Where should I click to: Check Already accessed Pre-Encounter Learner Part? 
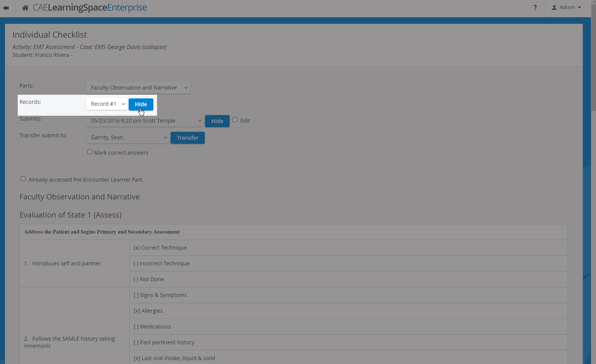pos(23,179)
